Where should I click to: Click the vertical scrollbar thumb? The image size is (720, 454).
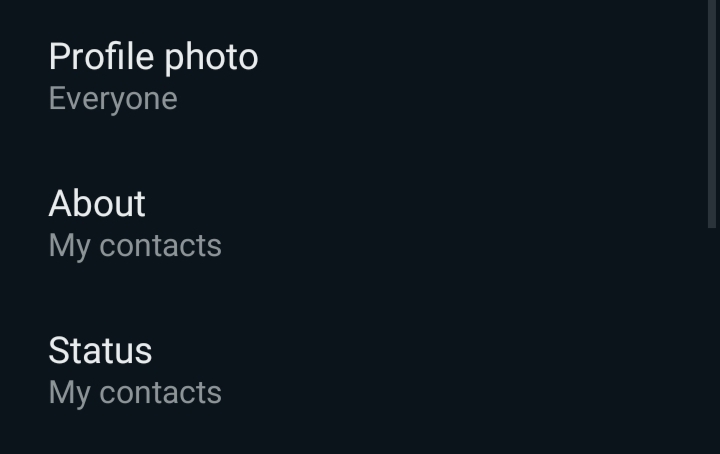pos(713,113)
